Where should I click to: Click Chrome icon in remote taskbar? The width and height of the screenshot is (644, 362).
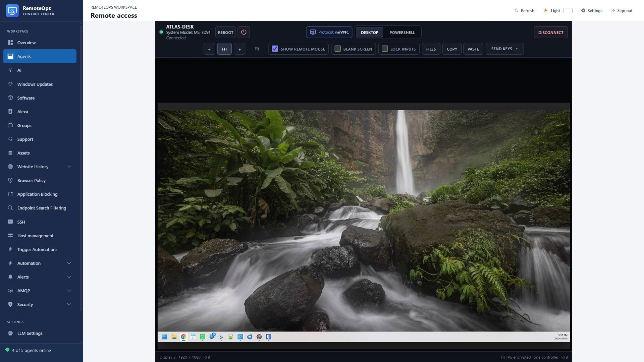(183, 337)
